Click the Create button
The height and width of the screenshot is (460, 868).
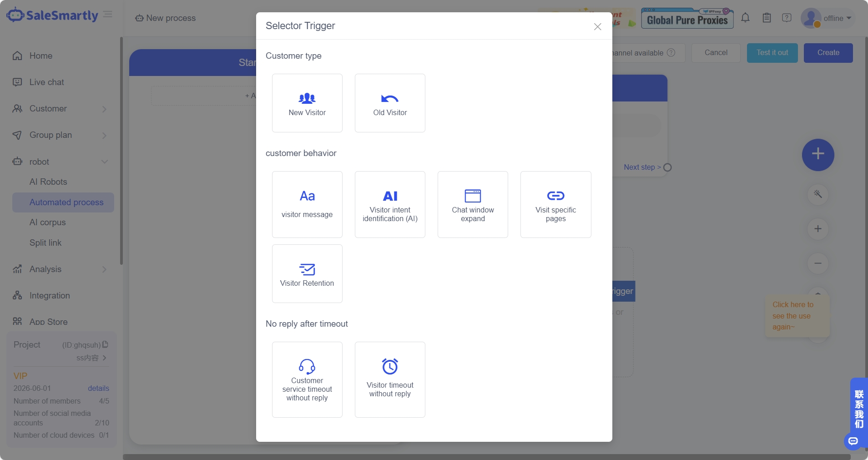tap(828, 53)
